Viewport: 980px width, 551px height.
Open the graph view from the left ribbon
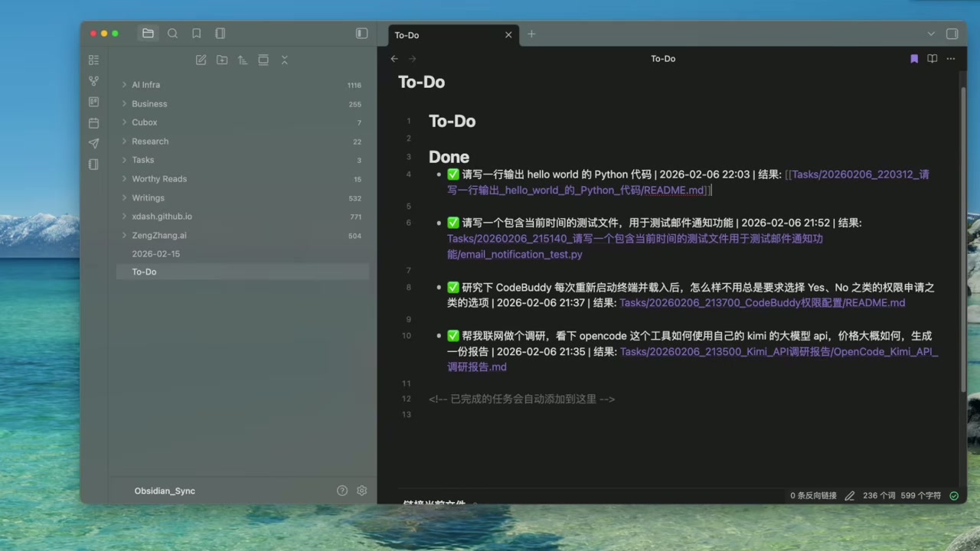point(93,81)
